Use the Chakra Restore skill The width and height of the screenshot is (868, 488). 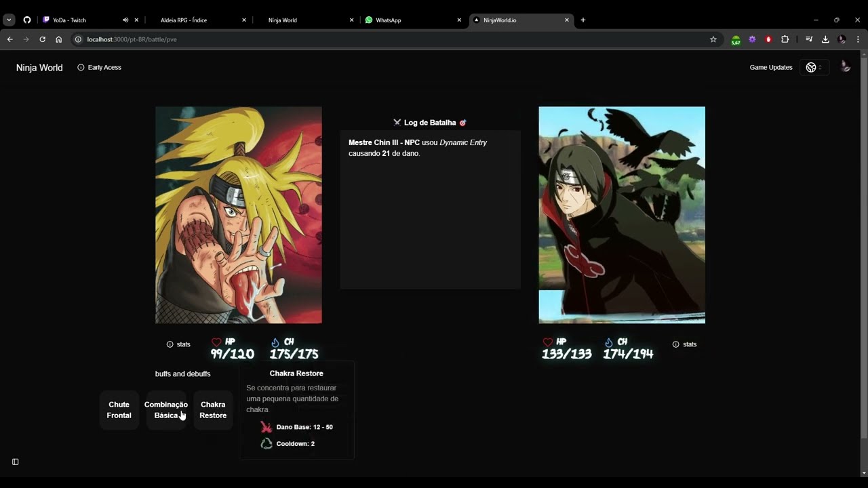point(213,410)
